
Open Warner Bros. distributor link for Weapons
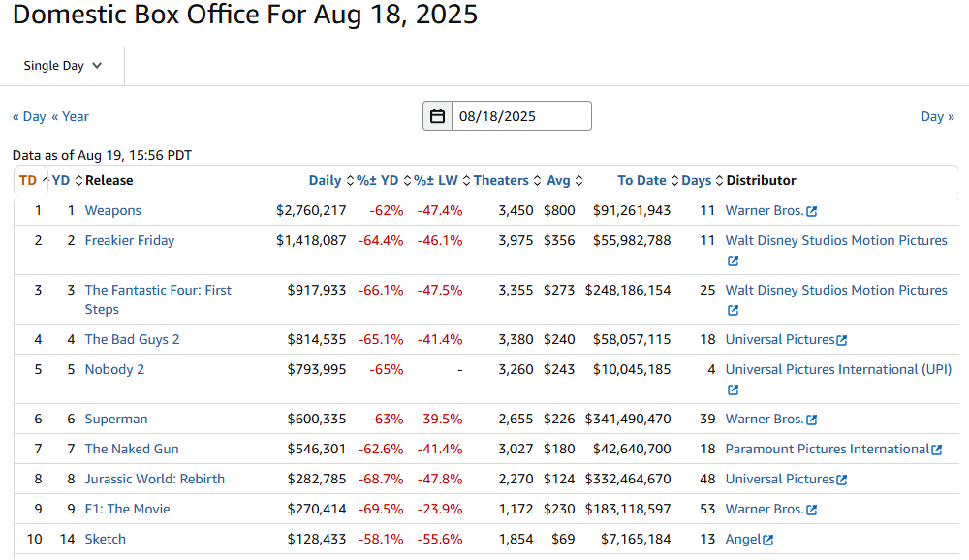pyautogui.click(x=765, y=211)
